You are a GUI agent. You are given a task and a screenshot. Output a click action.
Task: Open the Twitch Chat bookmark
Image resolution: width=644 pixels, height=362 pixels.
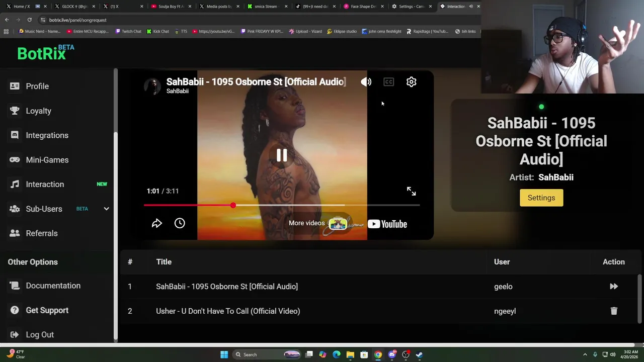pos(128,31)
